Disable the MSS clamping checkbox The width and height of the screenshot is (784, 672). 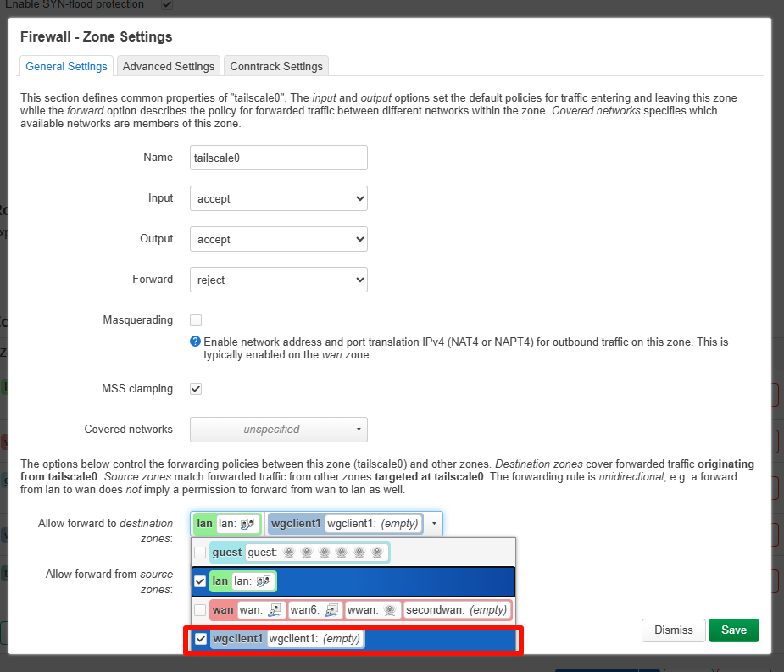click(x=196, y=389)
